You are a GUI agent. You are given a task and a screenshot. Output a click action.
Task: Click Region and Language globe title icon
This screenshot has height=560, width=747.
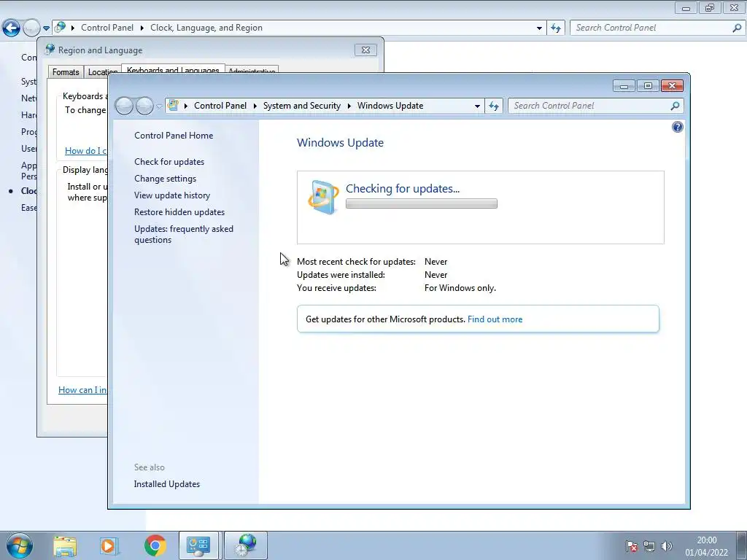pyautogui.click(x=50, y=50)
